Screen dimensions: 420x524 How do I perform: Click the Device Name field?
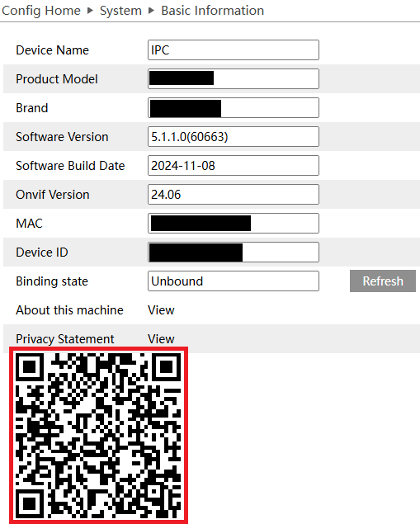tap(234, 50)
